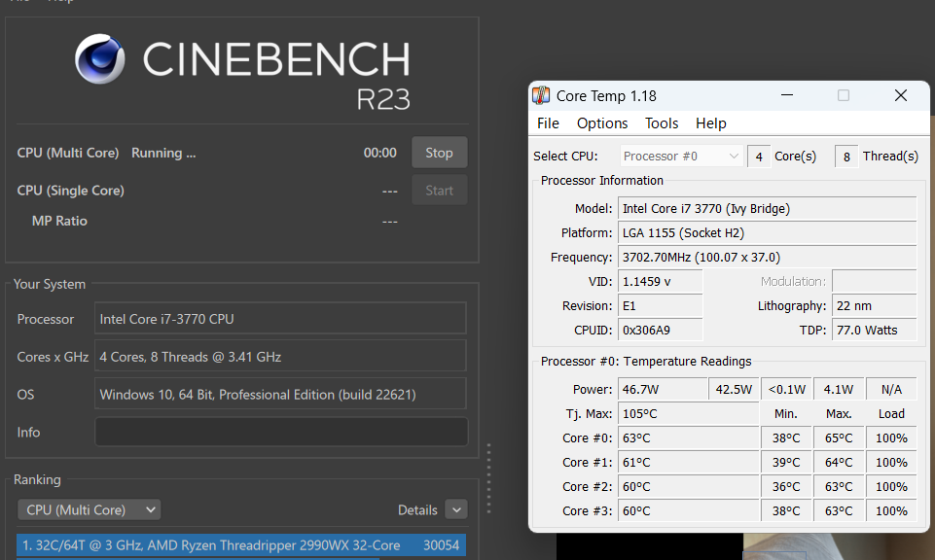Click the Cores x GHz field value

280,356
